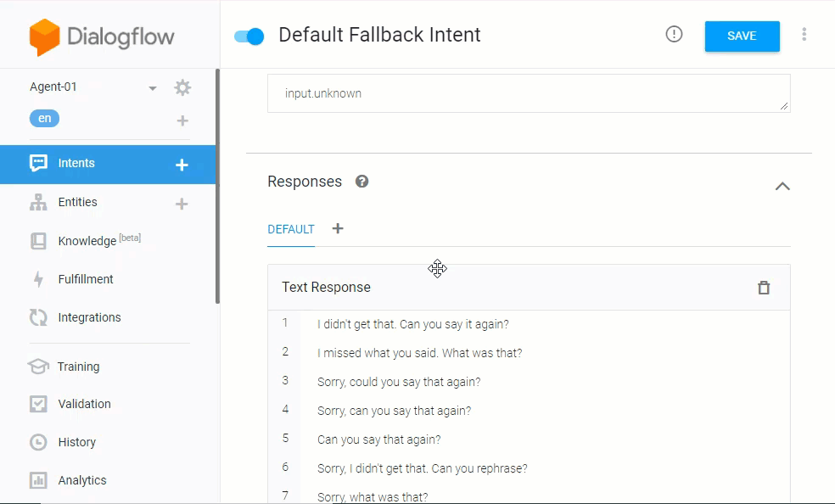Viewport: 835px width, 504px height.
Task: Select the en language tab
Action: click(x=44, y=118)
